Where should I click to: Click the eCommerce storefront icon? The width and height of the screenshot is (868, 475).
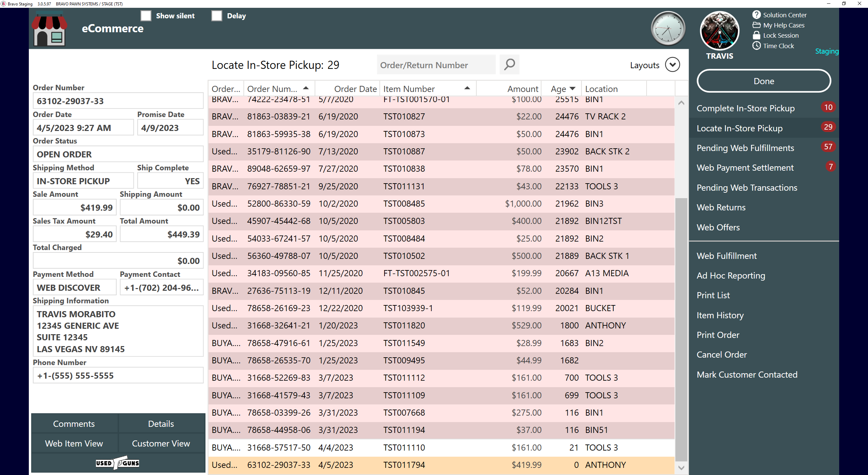(x=50, y=29)
